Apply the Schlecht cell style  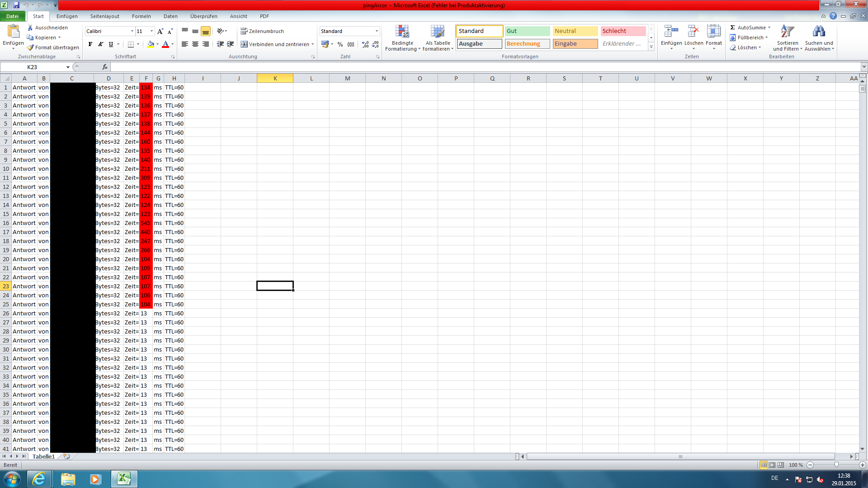coord(623,31)
